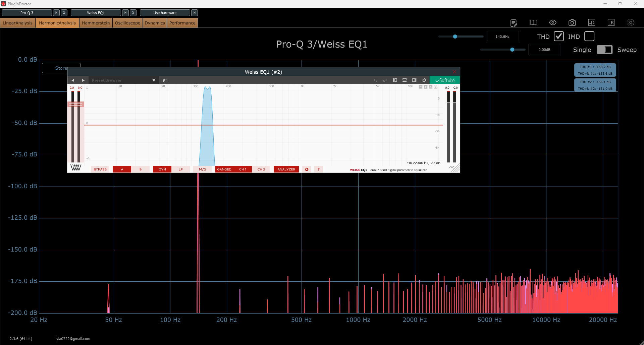This screenshot has width=644, height=345.
Task: Click the pop-out window icon
Action: (165, 80)
